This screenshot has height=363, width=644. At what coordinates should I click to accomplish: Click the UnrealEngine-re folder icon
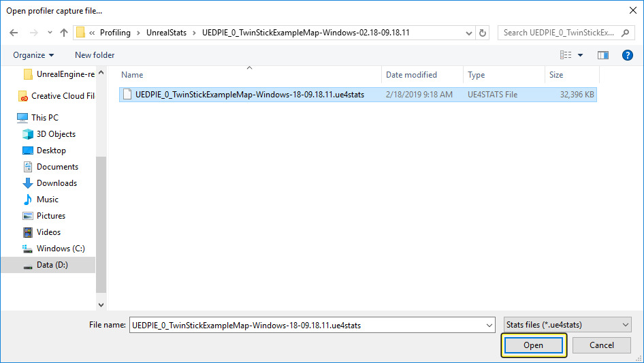click(28, 74)
